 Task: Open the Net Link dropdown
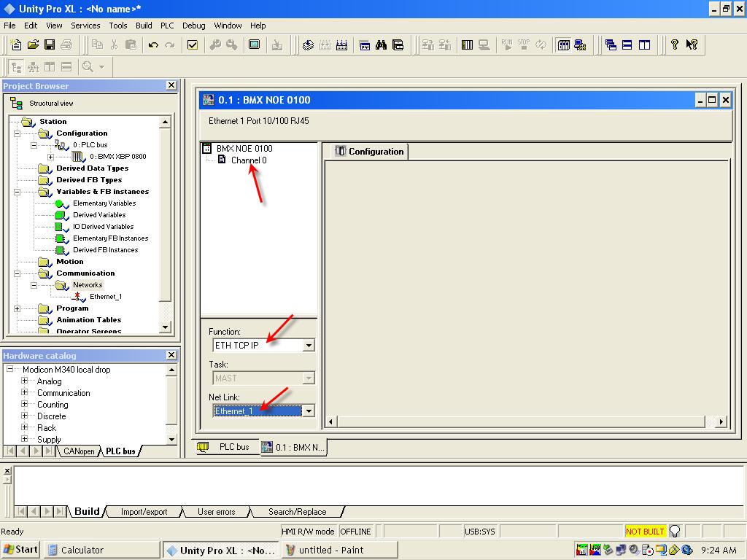click(x=309, y=411)
